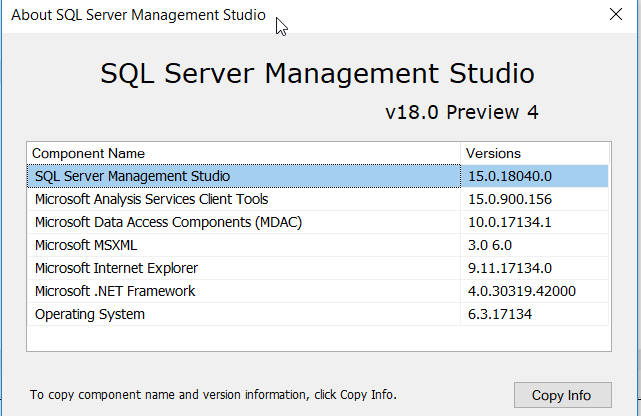Viewport: 641px width, 416px height.
Task: Select the Microsoft .NET Framework row
Action: [115, 291]
